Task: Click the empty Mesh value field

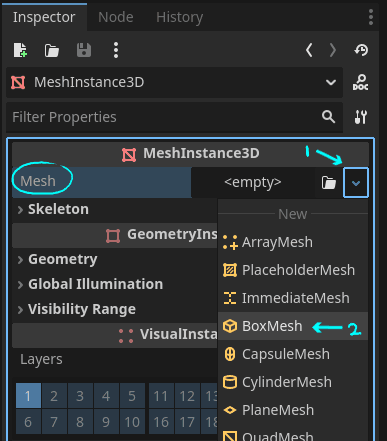Action: point(253,183)
